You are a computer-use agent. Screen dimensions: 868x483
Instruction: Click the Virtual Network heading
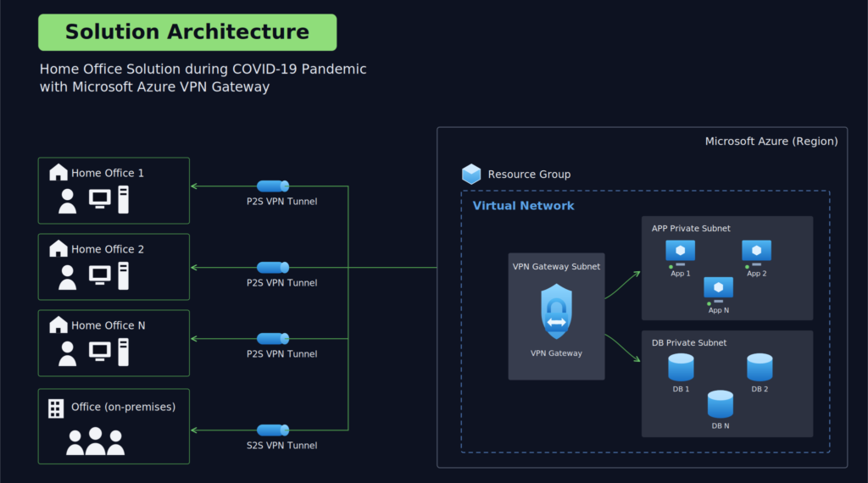[523, 206]
